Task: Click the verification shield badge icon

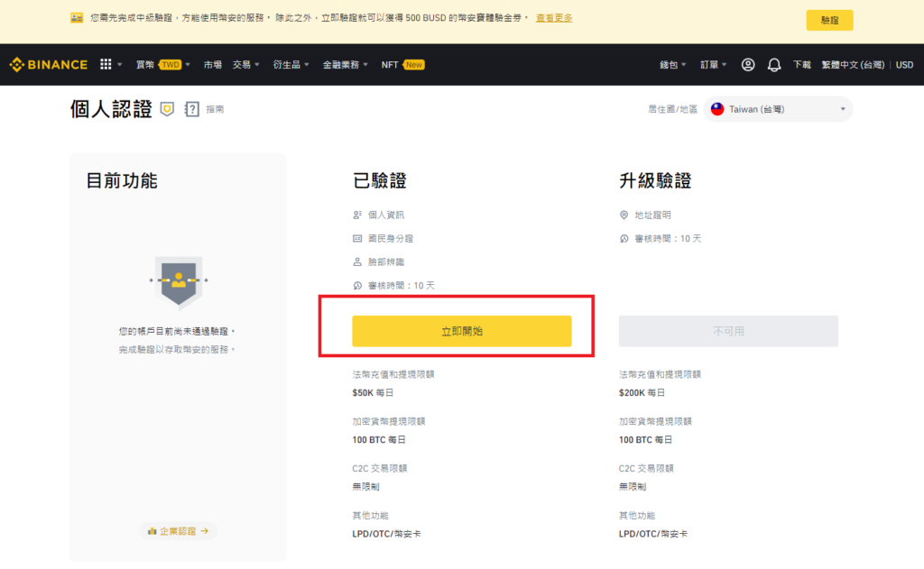Action: (x=167, y=109)
